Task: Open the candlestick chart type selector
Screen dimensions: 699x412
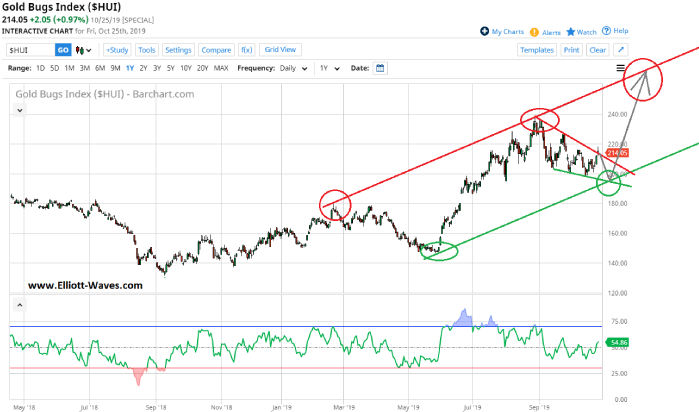Action: (83, 49)
